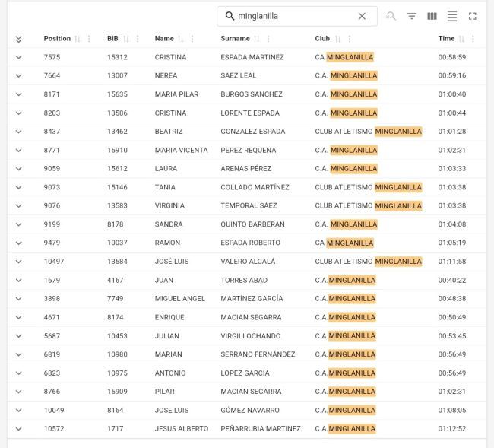The image size is (494, 448).
Task: Select bib number 15910
Action: pyautogui.click(x=117, y=150)
